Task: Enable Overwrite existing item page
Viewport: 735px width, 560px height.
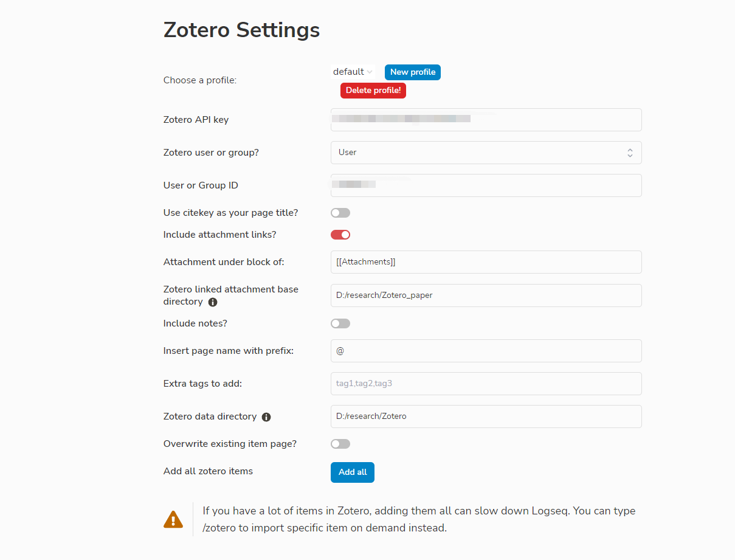Action: [x=340, y=443]
